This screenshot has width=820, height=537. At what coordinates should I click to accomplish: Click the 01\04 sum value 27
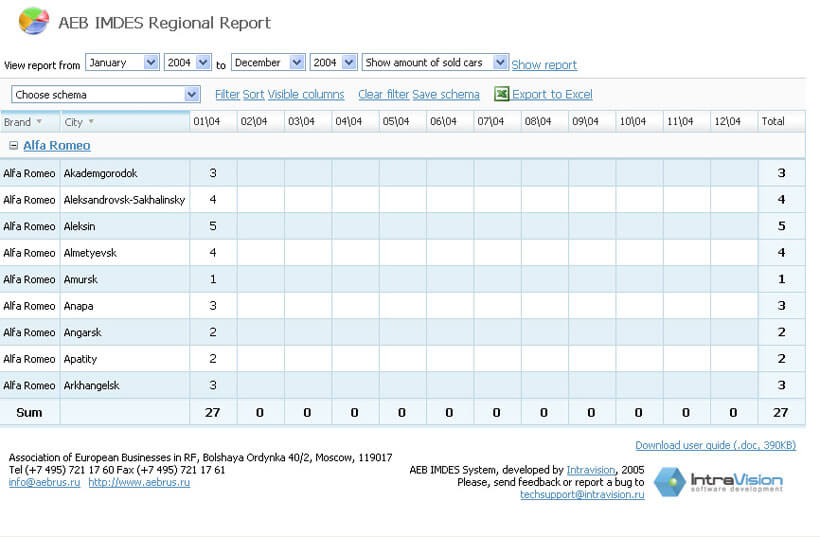coord(213,413)
